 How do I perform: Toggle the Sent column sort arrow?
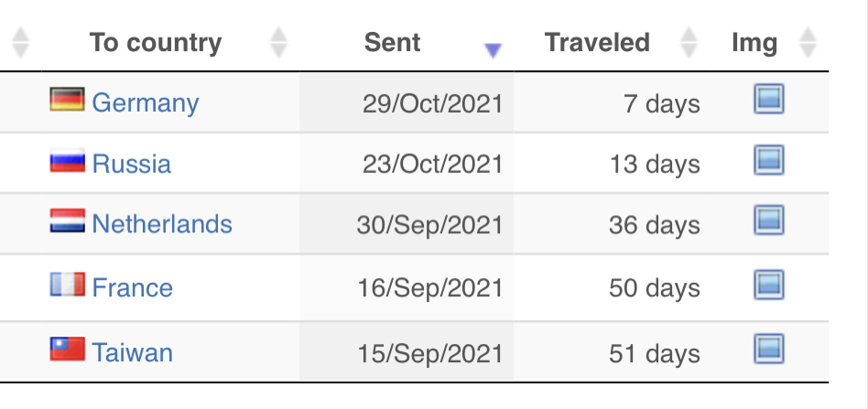pos(493,50)
